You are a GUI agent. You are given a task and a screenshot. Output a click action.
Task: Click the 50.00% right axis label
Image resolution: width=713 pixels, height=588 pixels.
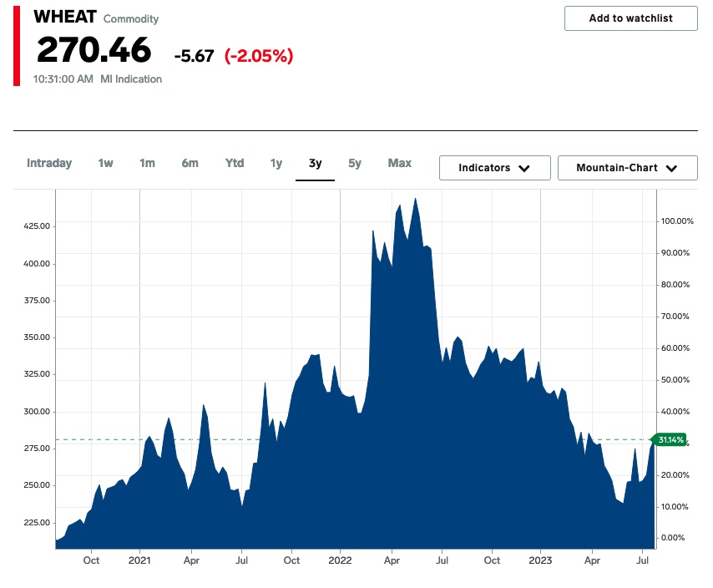click(675, 380)
